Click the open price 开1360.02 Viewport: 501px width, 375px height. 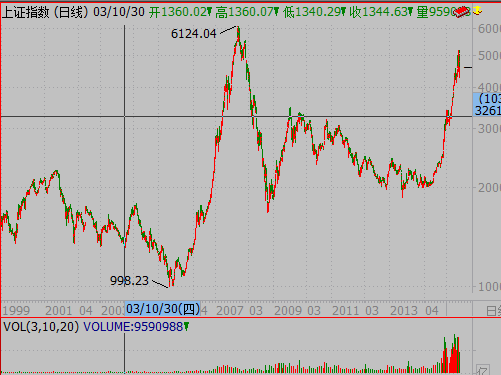click(180, 12)
